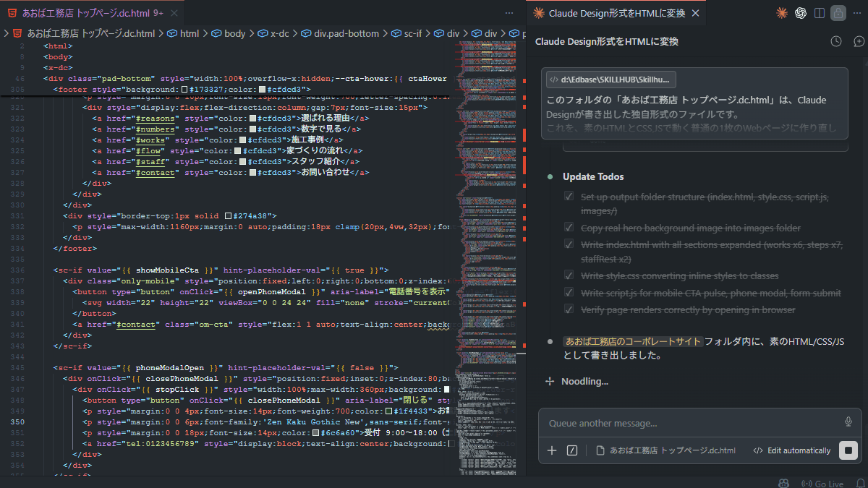Open the Edit automatically mode selector
This screenshot has height=488, width=868.
(792, 450)
